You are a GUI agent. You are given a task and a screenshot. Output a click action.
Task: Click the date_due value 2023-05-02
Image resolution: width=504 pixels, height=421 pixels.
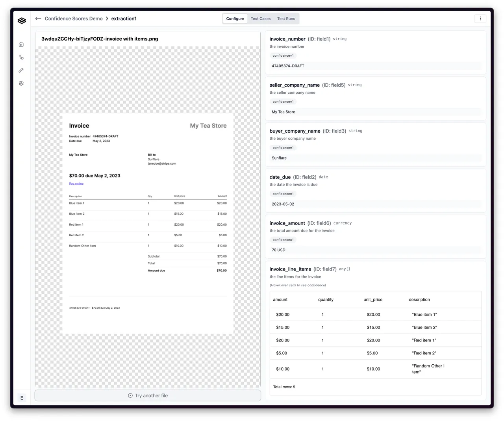pyautogui.click(x=376, y=204)
